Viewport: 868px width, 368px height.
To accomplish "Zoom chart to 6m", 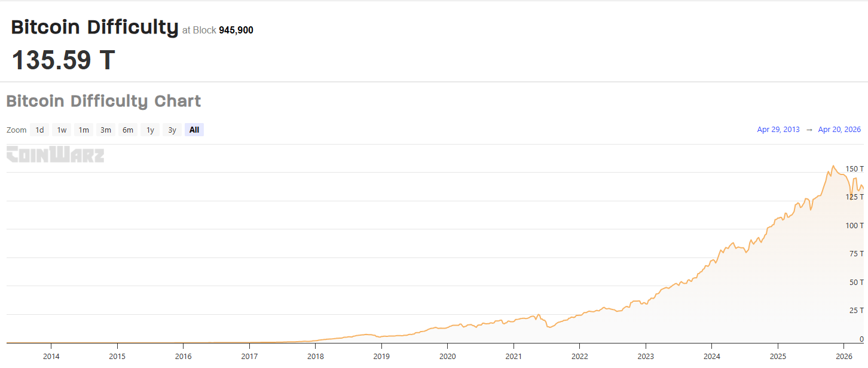I will pyautogui.click(x=128, y=130).
